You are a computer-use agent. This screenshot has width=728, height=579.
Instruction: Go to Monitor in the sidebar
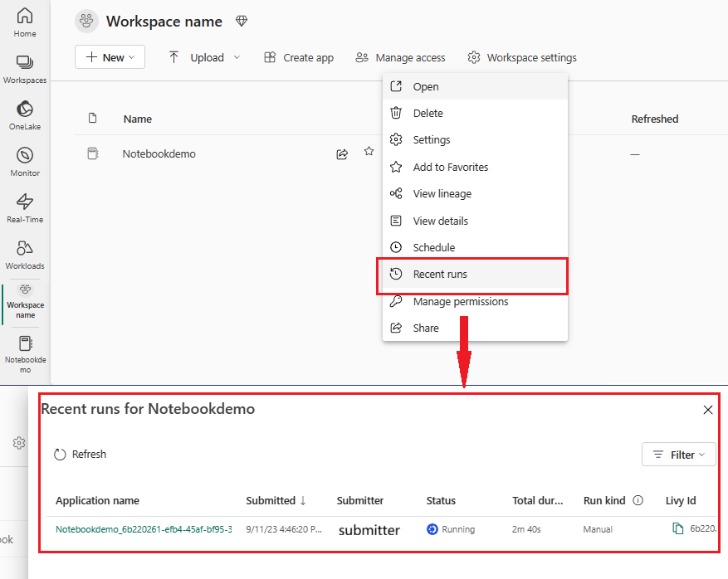click(25, 161)
